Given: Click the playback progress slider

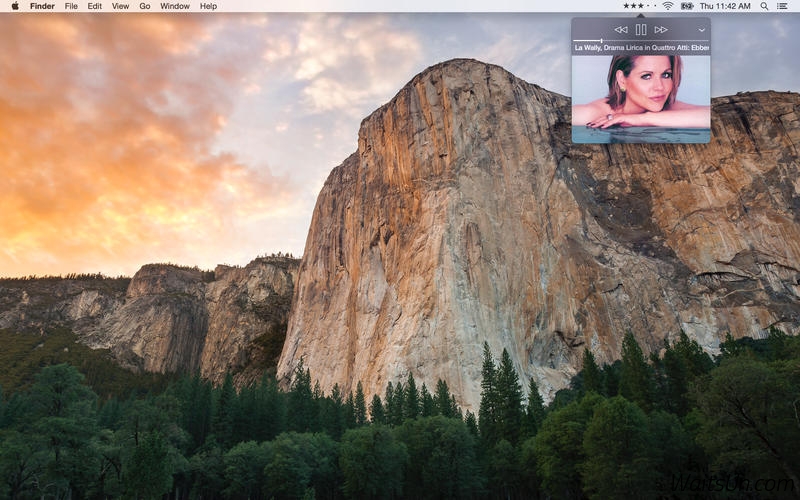Looking at the screenshot, I should pos(600,40).
